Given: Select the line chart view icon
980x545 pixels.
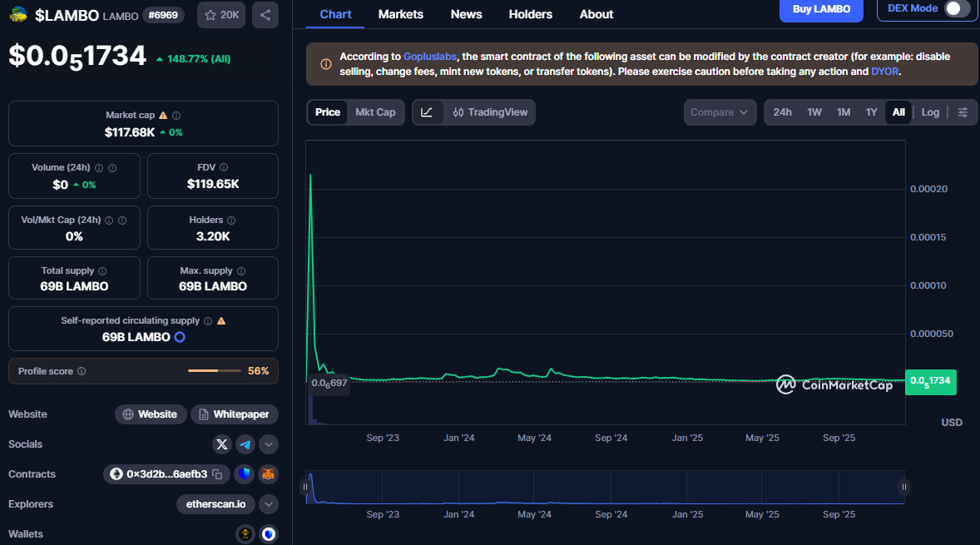Looking at the screenshot, I should click(x=427, y=112).
